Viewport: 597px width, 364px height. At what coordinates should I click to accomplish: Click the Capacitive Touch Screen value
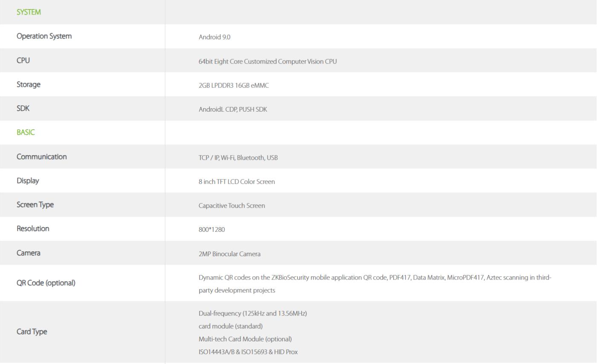(x=232, y=206)
